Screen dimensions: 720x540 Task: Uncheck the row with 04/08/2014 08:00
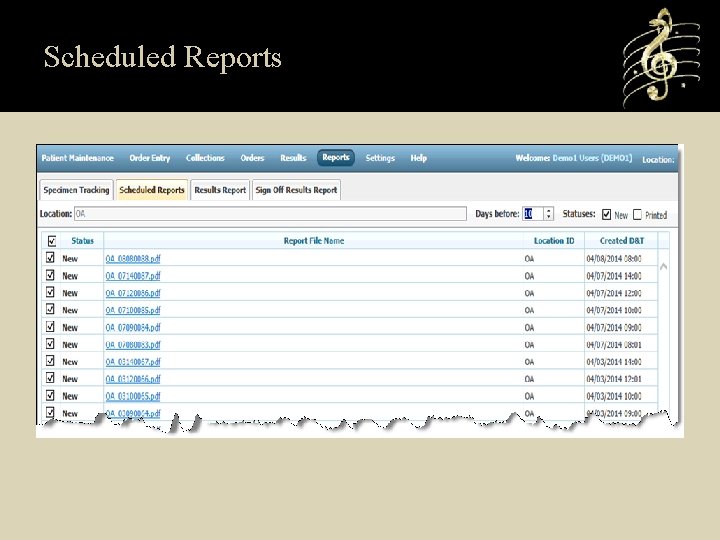coord(50,258)
